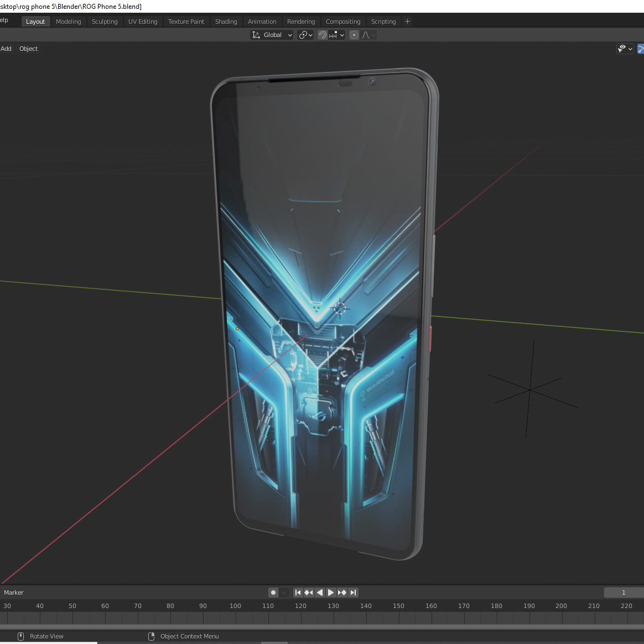Open the UV Editing workspace tab

(x=143, y=22)
